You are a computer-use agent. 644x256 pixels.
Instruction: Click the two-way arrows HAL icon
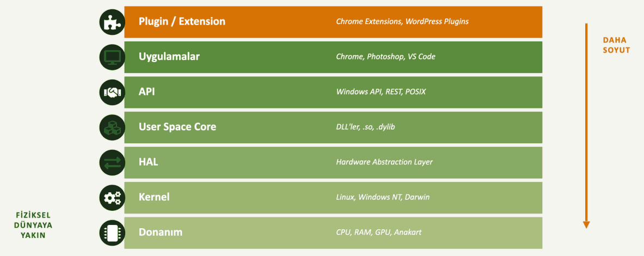point(112,162)
